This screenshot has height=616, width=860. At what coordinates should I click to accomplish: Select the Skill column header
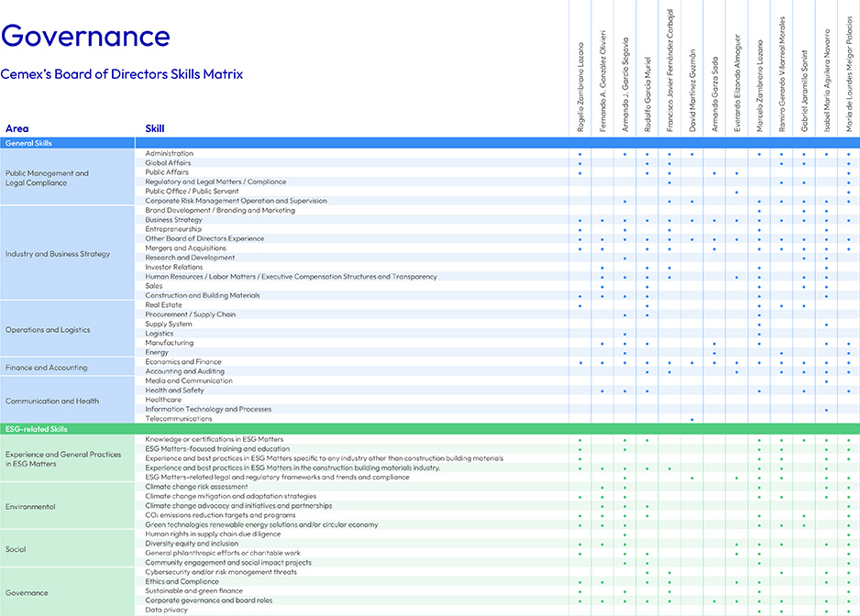(155, 128)
